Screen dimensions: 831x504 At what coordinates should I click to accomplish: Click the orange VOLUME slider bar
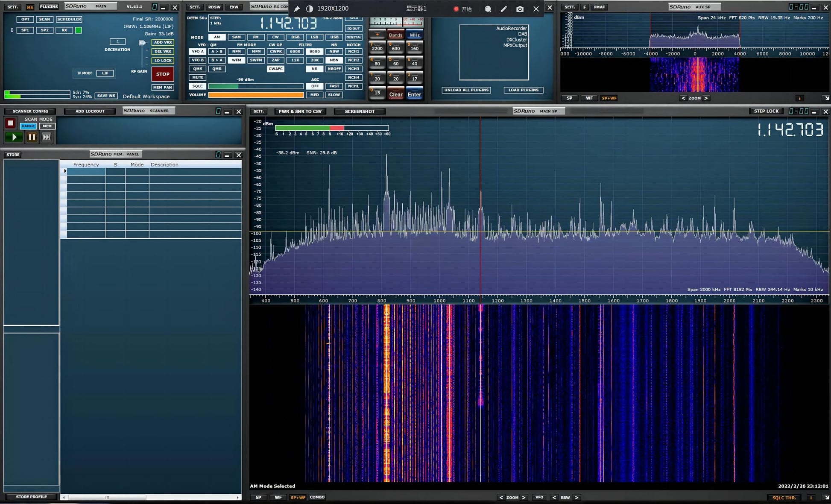(x=255, y=95)
